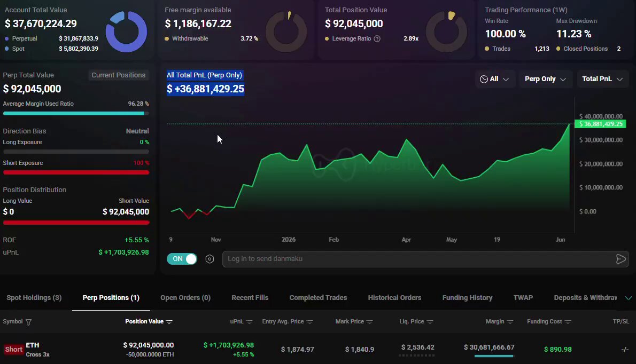Image resolution: width=636 pixels, height=364 pixels.
Task: Click the Leverage Ratio help question-mark icon
Action: click(377, 39)
